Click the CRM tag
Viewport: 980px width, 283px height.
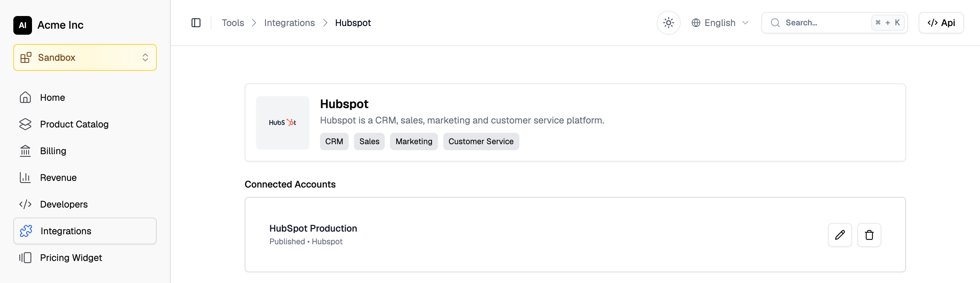[x=334, y=141]
